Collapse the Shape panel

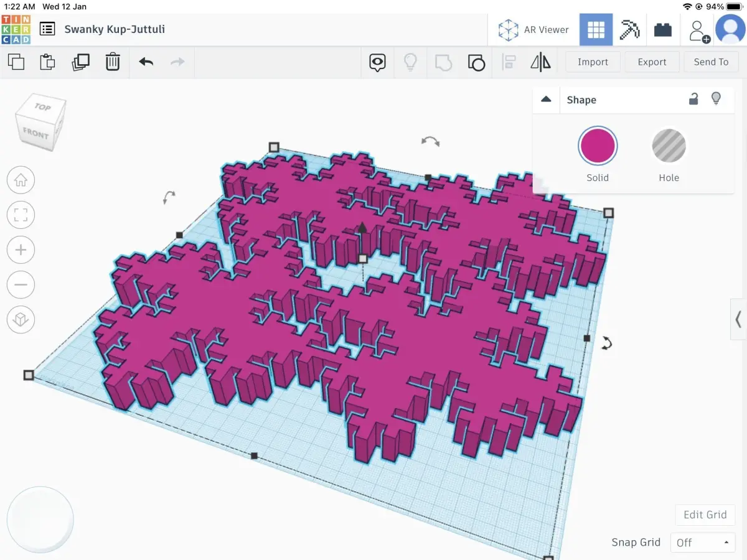(x=546, y=100)
